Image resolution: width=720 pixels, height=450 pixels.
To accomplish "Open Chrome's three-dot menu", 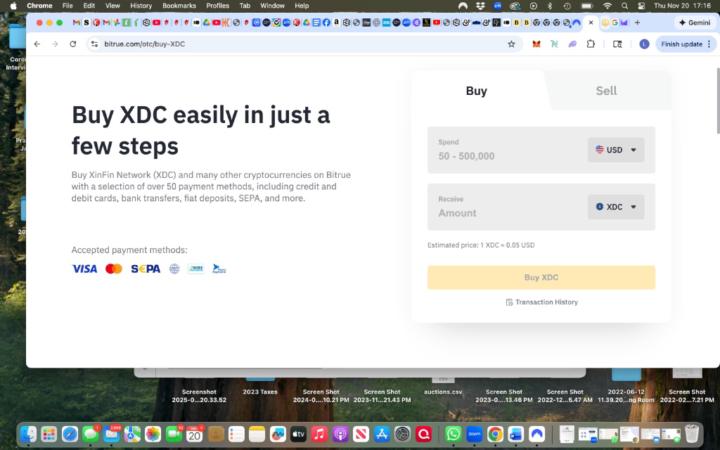I will point(709,44).
